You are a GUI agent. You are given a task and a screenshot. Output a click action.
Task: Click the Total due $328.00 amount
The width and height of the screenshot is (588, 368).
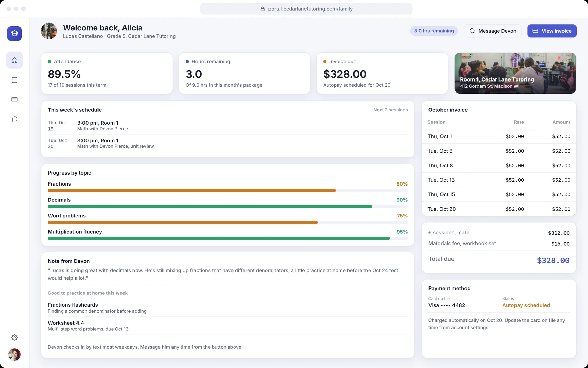coord(553,260)
